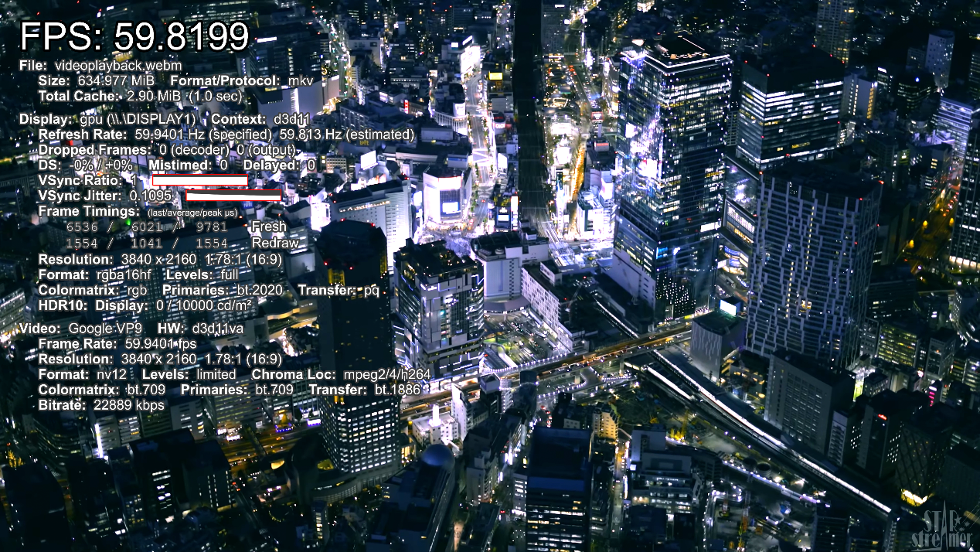The image size is (980, 552).
Task: Click the VSync Ratio indicator bar
Action: pyautogui.click(x=199, y=180)
